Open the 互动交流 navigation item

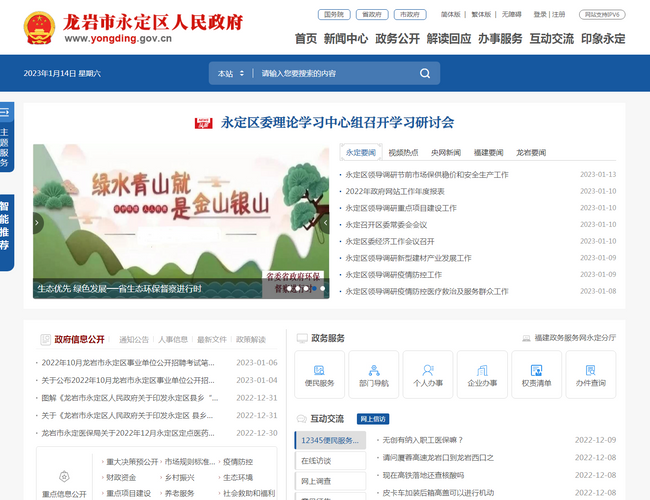point(551,39)
